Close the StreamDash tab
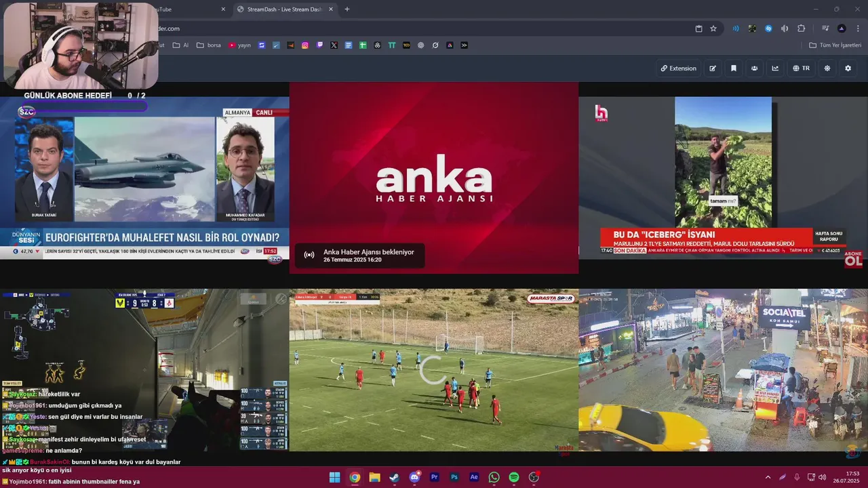The image size is (868, 488). 330,9
